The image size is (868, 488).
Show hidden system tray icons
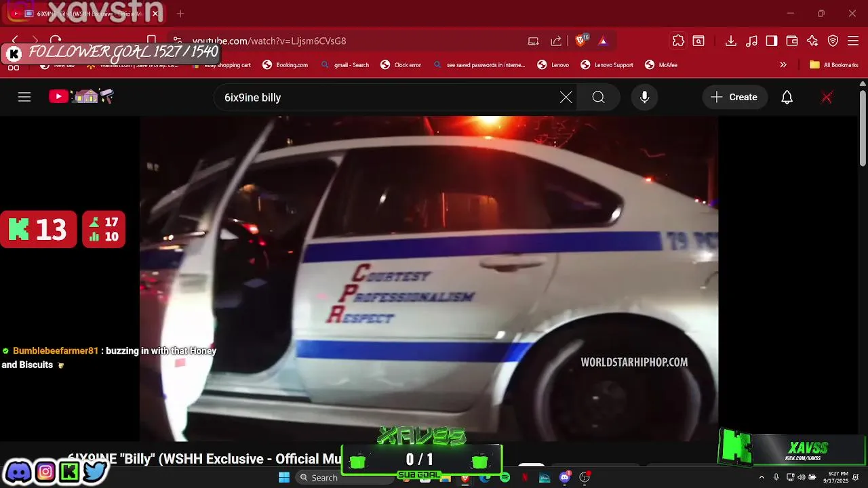point(762,477)
